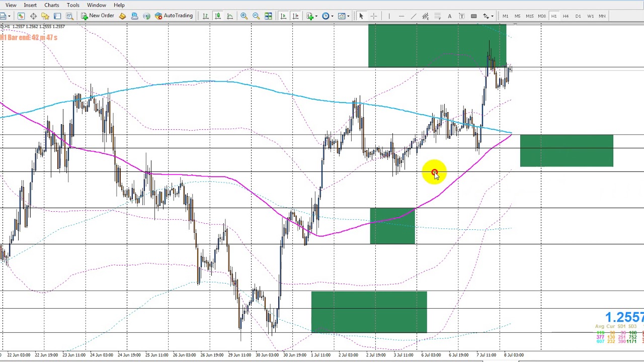Select the Arrows objects tool

click(x=486, y=16)
